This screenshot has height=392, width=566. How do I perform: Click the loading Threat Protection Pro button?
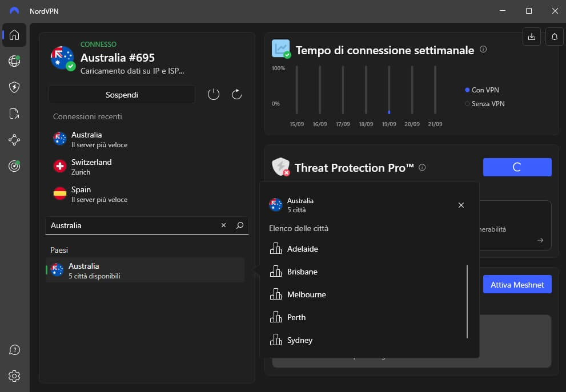coord(517,167)
